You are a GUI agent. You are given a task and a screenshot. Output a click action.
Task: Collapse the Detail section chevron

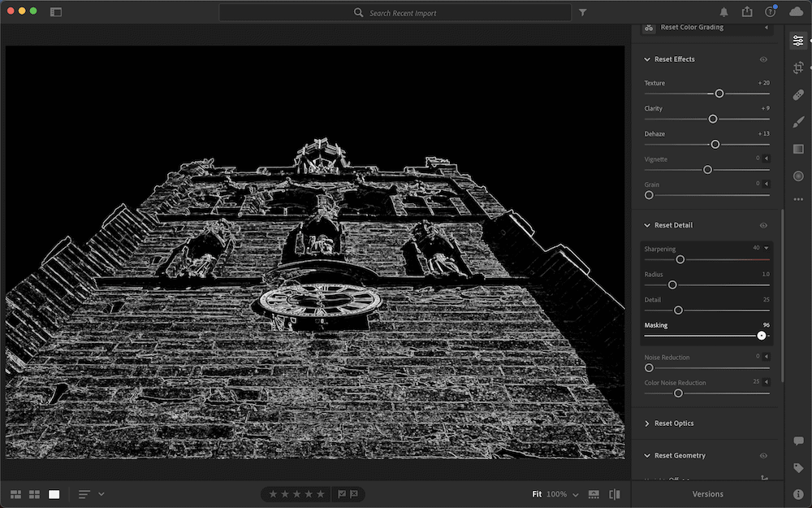647,225
